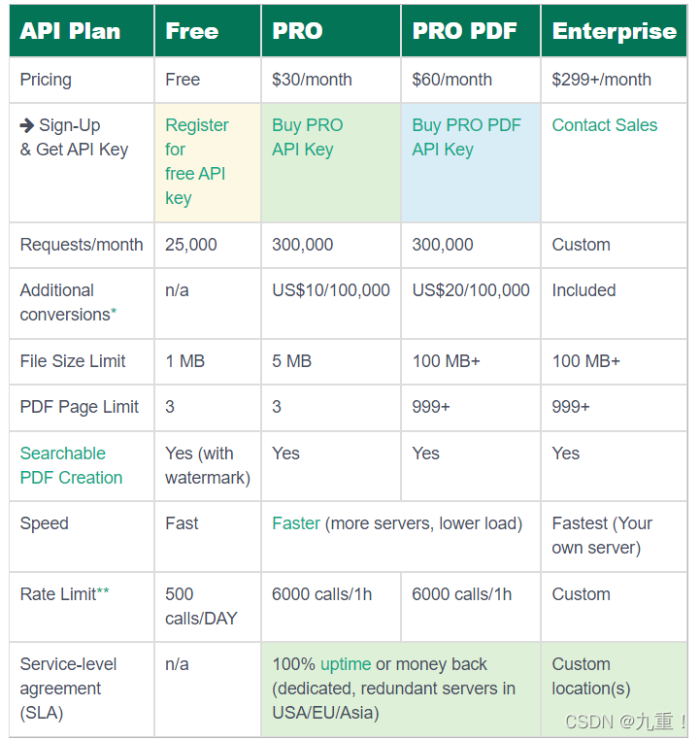Click the asterisk footnote after Additional conversions

click(114, 312)
